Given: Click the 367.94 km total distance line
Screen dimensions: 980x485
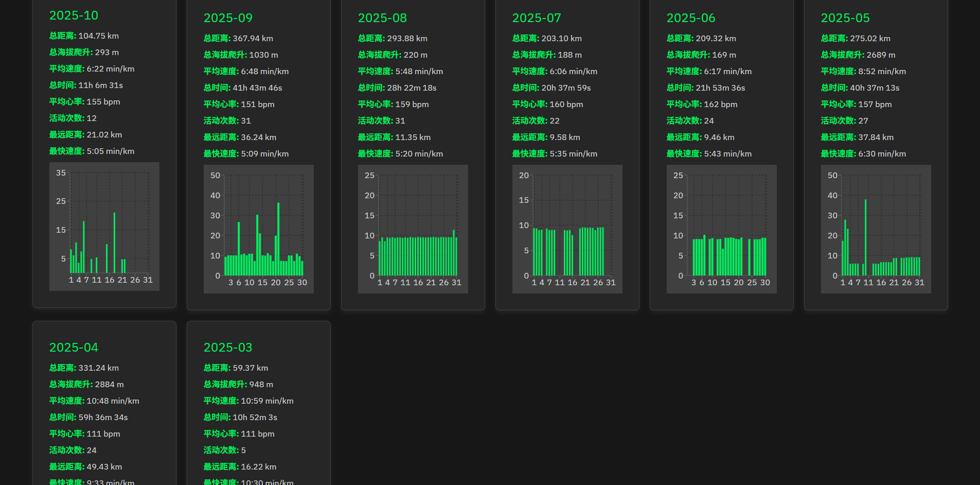Looking at the screenshot, I should [238, 39].
